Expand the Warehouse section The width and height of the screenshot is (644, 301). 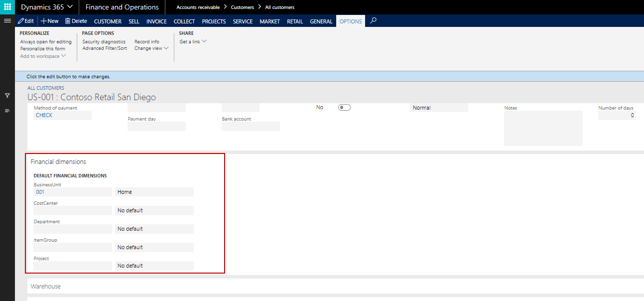coord(46,287)
